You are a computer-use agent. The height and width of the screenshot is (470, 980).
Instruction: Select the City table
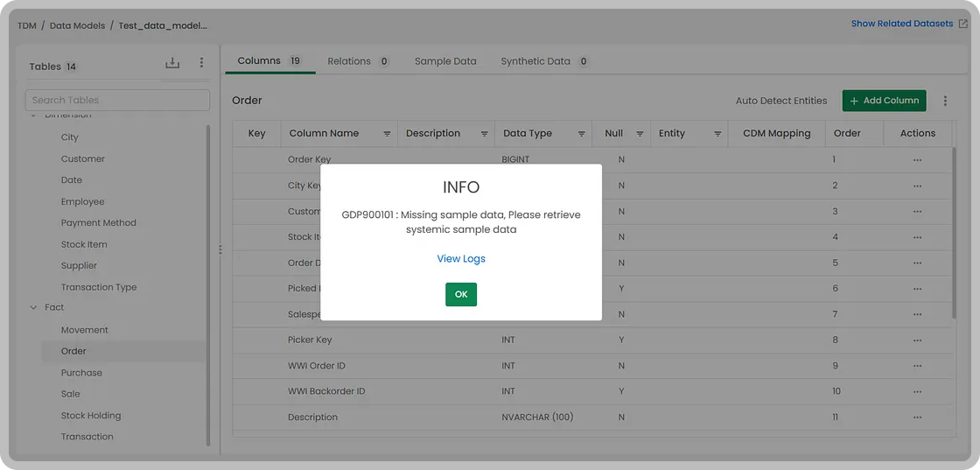tap(69, 137)
